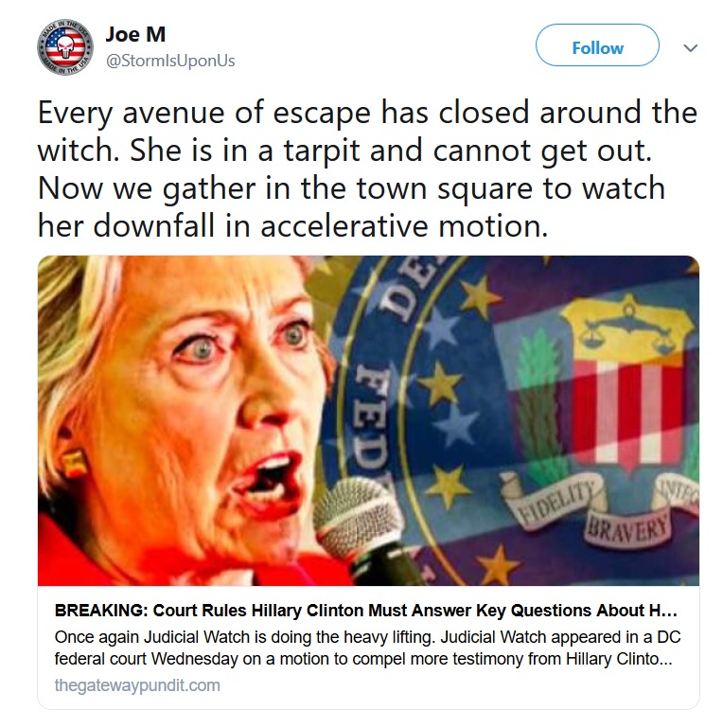Click the scales of justice emblem
The height and width of the screenshot is (728, 723).
coord(626,328)
